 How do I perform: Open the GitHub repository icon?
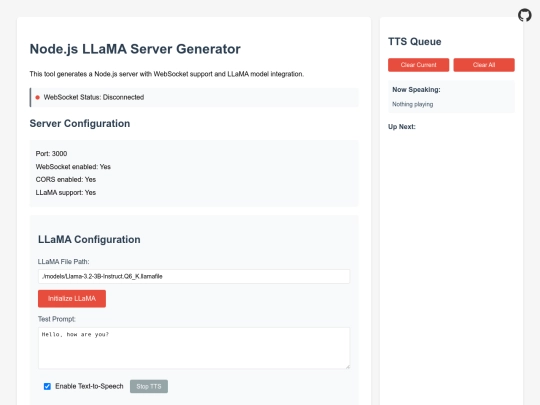tap(525, 15)
